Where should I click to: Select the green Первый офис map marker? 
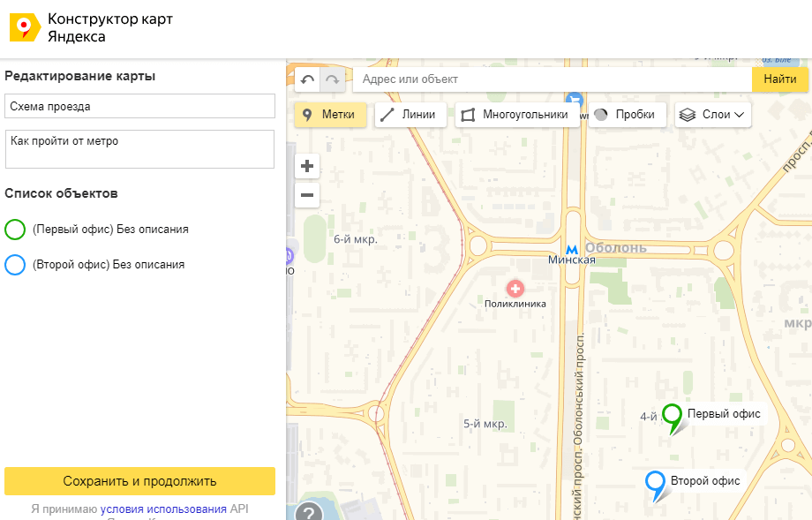[x=673, y=415]
